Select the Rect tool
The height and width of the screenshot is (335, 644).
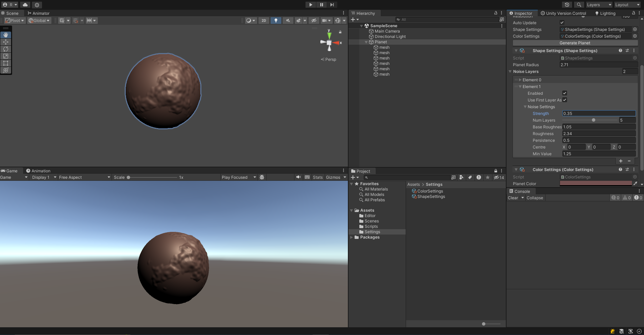click(6, 63)
